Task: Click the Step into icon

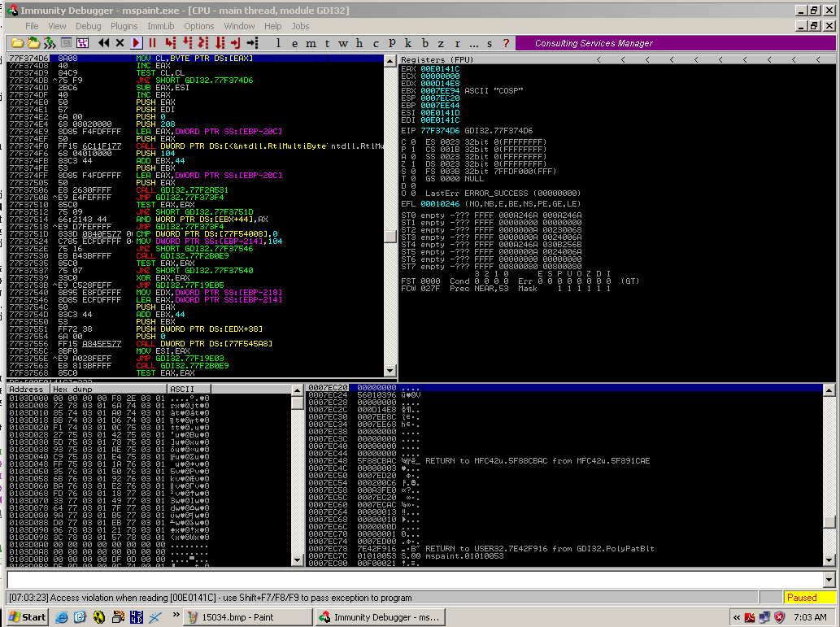Action: [x=171, y=43]
